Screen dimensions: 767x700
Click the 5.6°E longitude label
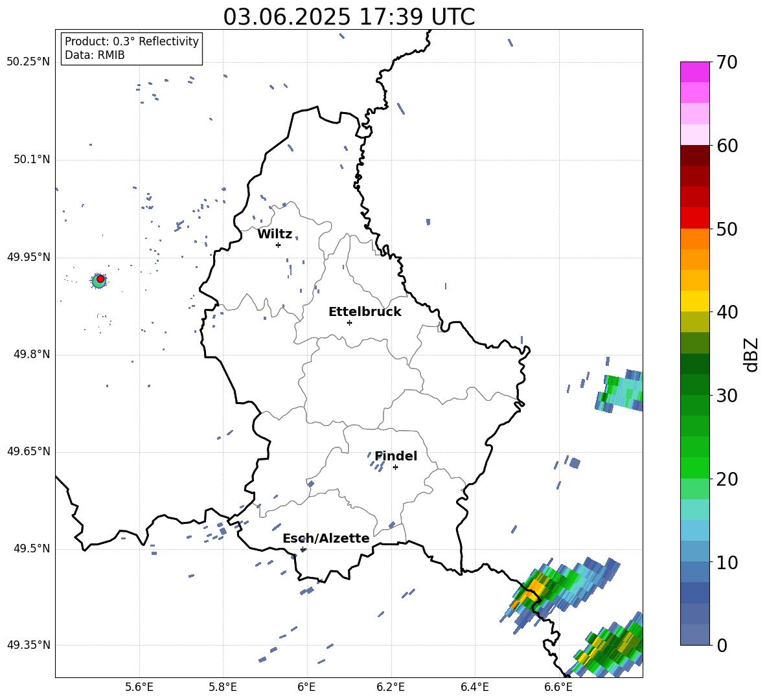[139, 687]
